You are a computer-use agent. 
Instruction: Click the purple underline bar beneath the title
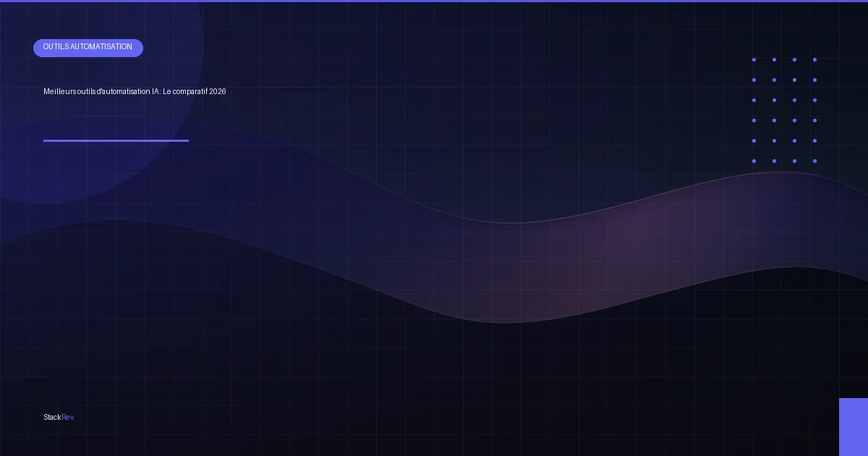click(x=116, y=140)
